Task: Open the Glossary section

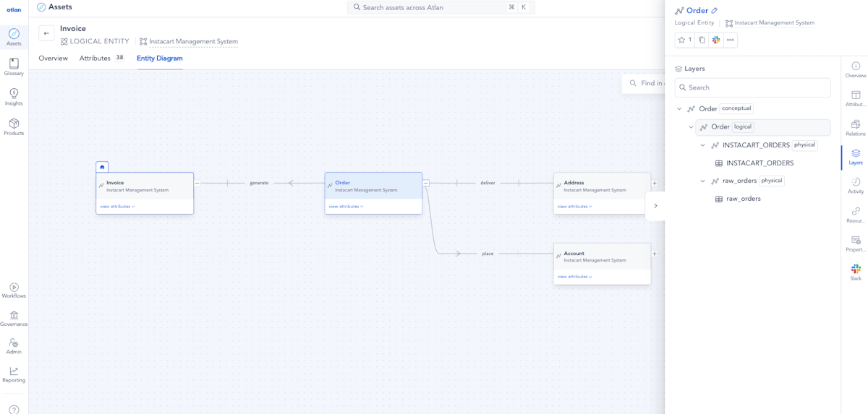Action: click(x=14, y=67)
